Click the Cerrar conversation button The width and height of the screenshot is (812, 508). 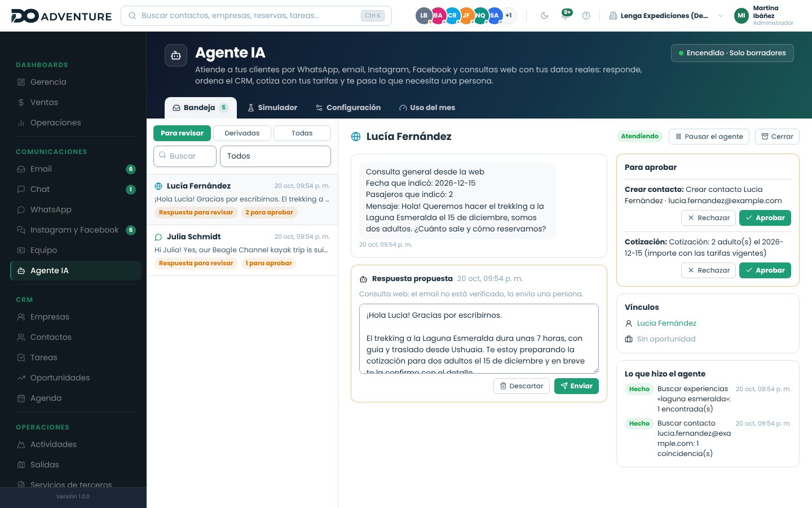coord(777,137)
